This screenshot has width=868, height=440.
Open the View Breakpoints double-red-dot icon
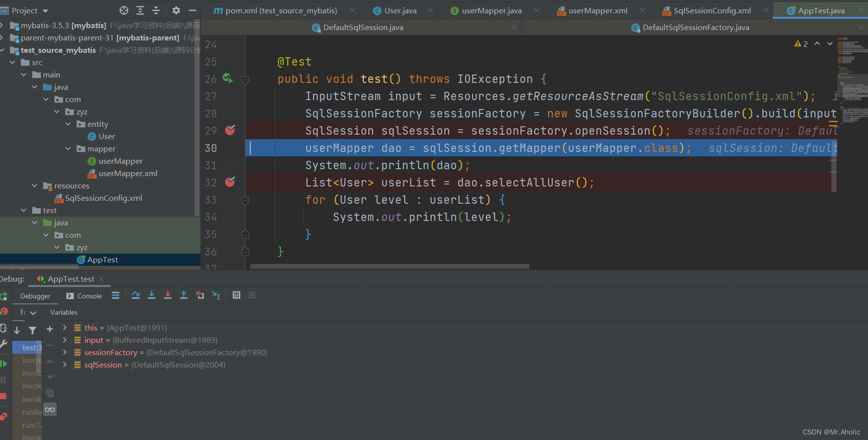point(3,416)
